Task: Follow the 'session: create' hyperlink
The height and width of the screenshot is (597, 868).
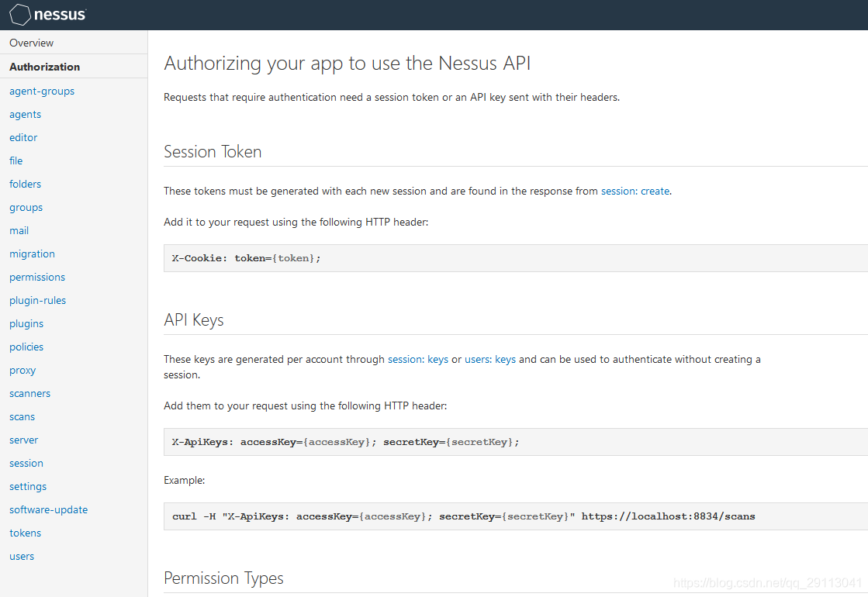Action: (x=635, y=191)
